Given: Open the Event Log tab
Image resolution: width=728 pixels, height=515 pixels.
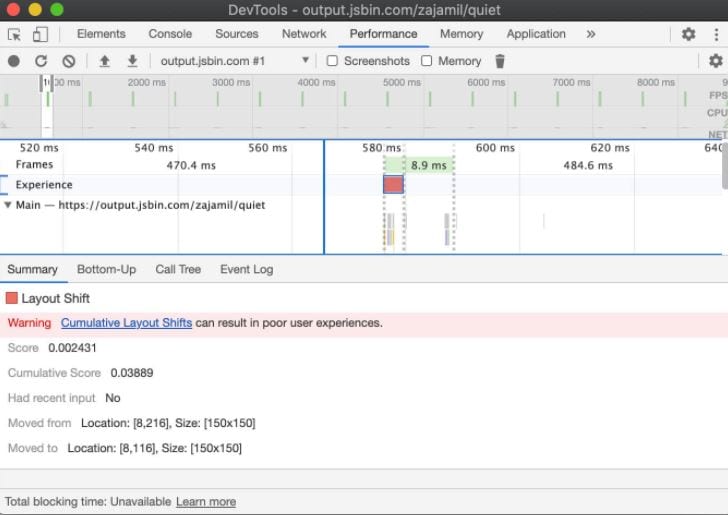Looking at the screenshot, I should click(x=247, y=269).
